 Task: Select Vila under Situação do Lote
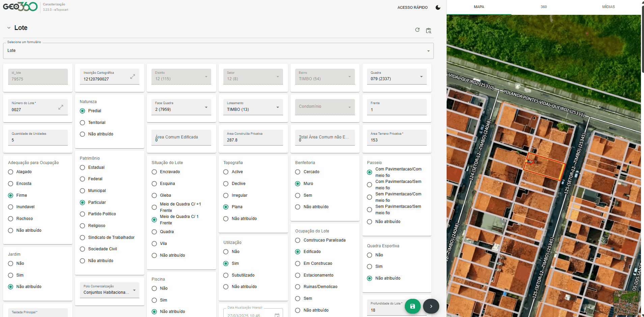coord(154,244)
